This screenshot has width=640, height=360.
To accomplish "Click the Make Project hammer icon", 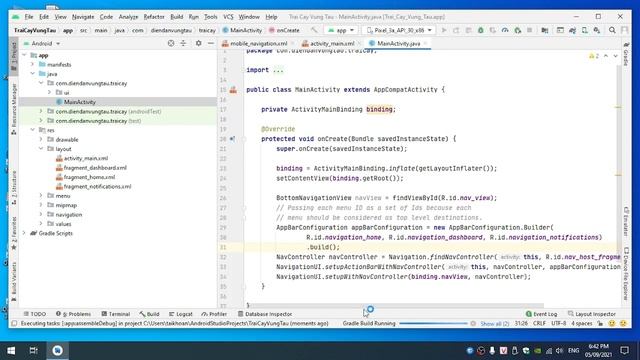I will (314, 30).
